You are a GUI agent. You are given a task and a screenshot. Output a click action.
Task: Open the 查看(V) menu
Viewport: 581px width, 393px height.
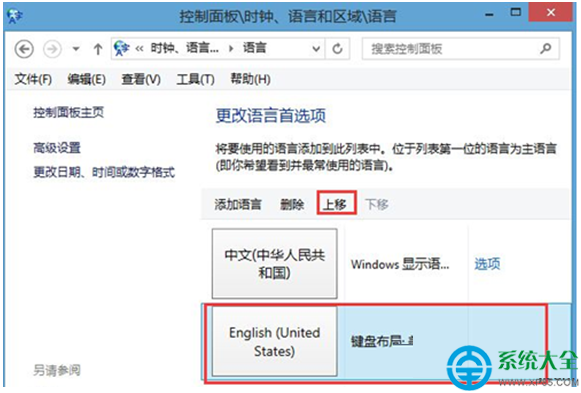141,79
